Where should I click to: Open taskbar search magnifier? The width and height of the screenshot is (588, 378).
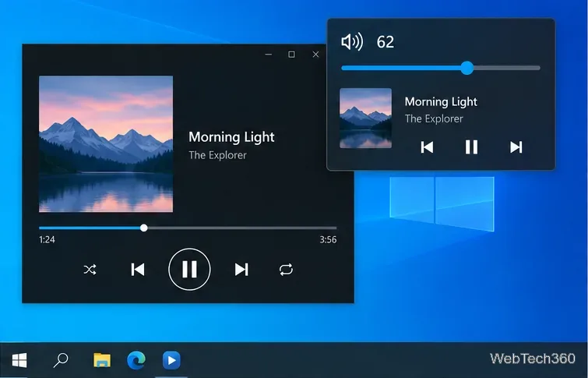[61, 360]
